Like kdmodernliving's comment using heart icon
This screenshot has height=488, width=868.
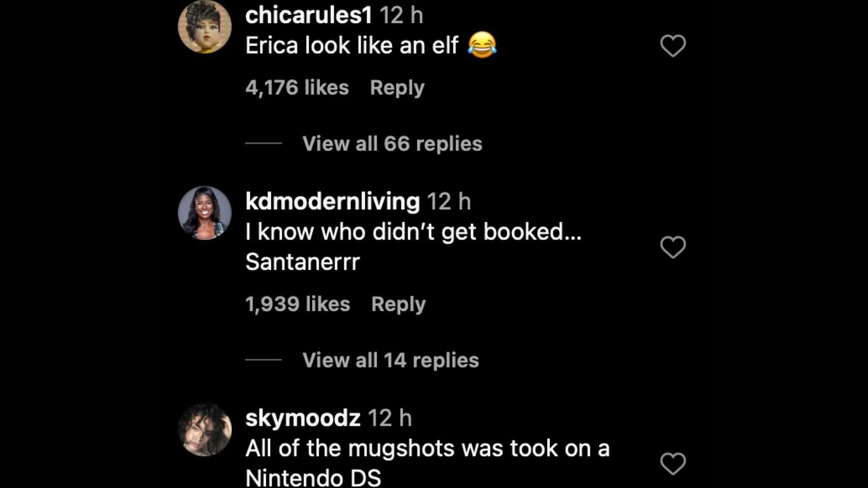[x=673, y=247]
